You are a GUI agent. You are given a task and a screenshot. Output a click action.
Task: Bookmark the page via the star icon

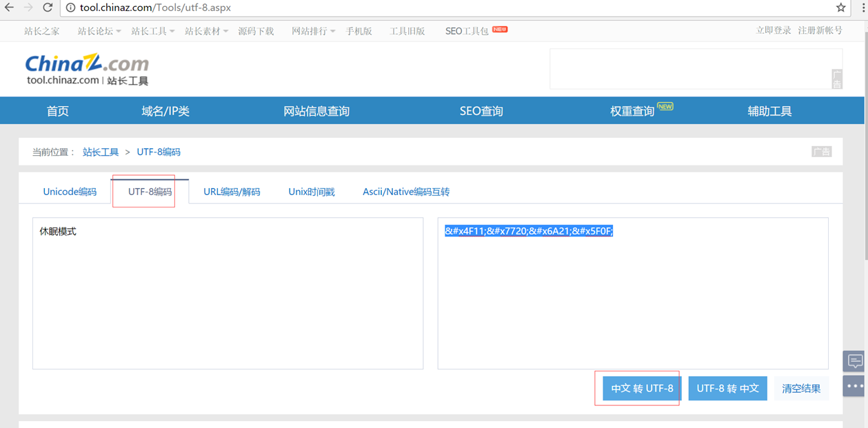tap(840, 8)
